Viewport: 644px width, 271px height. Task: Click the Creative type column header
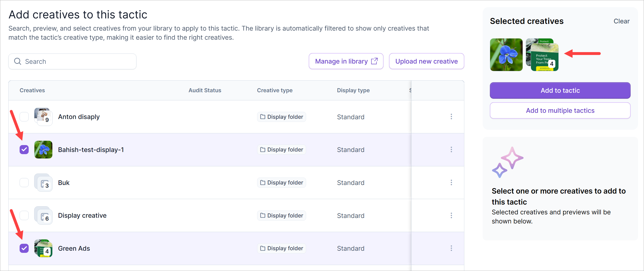275,90
